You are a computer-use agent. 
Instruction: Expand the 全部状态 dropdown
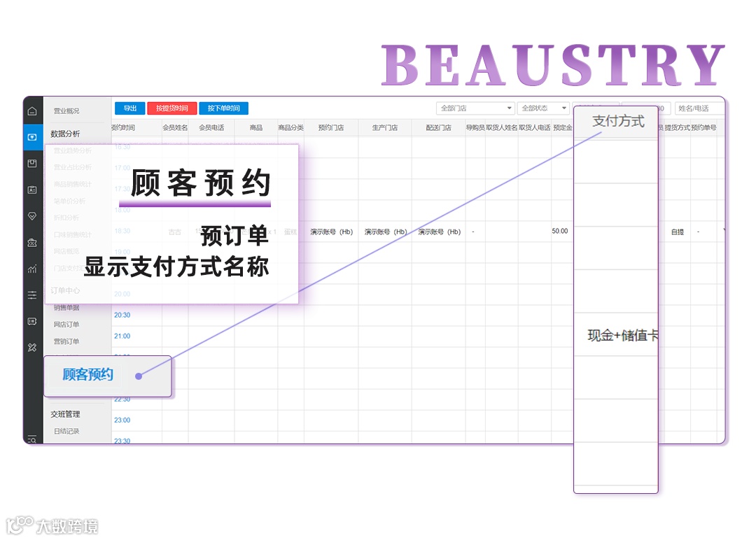coord(544,108)
